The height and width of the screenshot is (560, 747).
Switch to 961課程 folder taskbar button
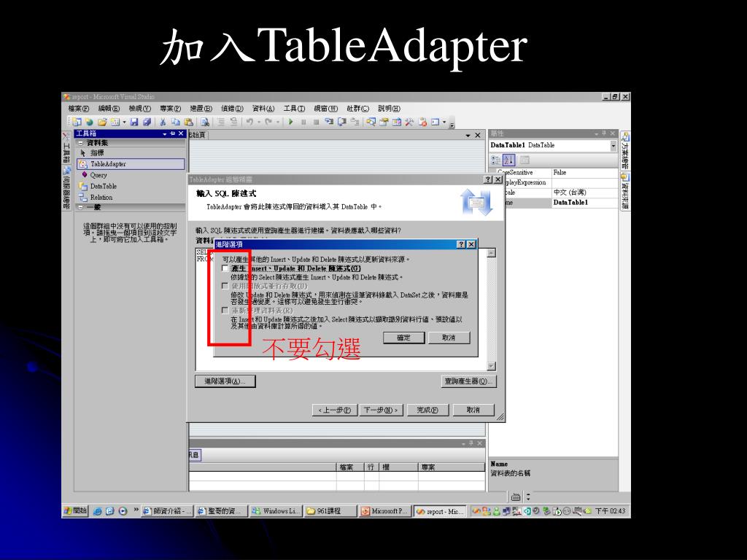(x=330, y=511)
